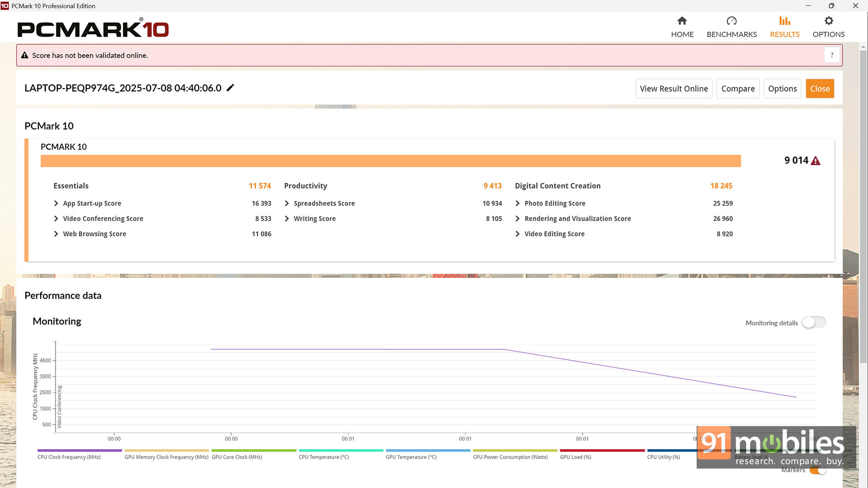Switch to the RESULTS tab label
The image size is (868, 488).
(784, 34)
